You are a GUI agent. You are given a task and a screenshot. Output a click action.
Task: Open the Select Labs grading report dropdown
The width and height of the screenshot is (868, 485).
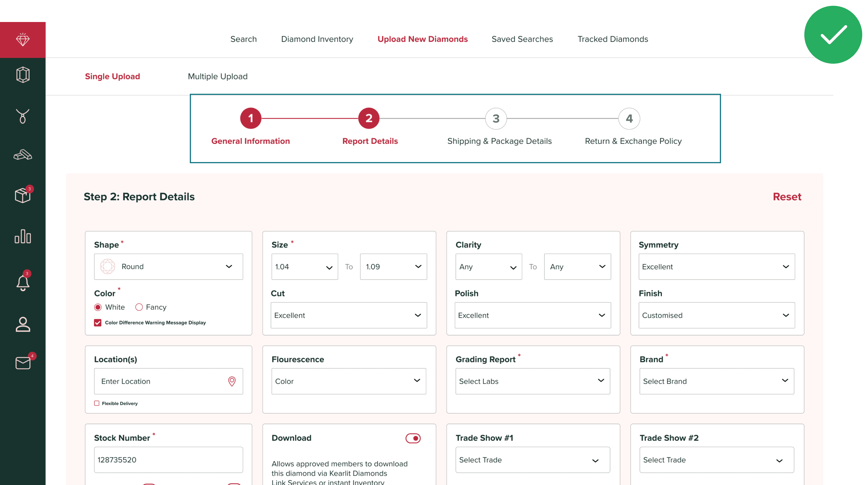532,381
